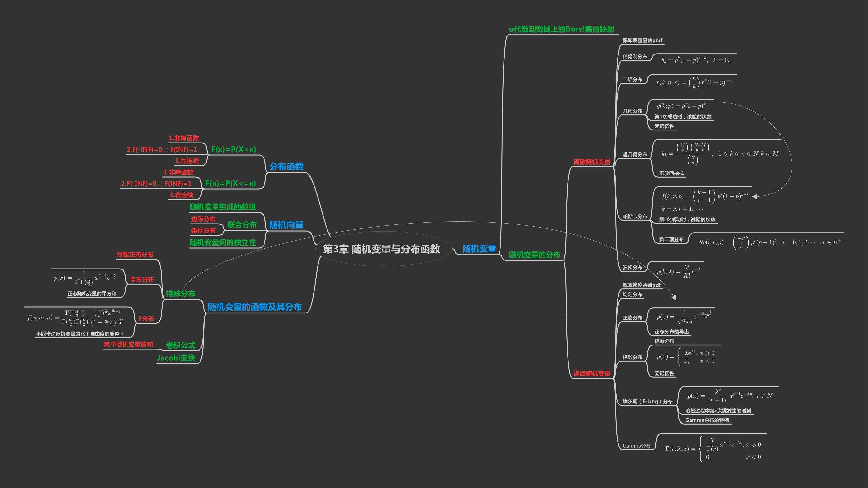Click the green 卷积公式 node
Screen dimensions: 868x488
click(x=181, y=345)
